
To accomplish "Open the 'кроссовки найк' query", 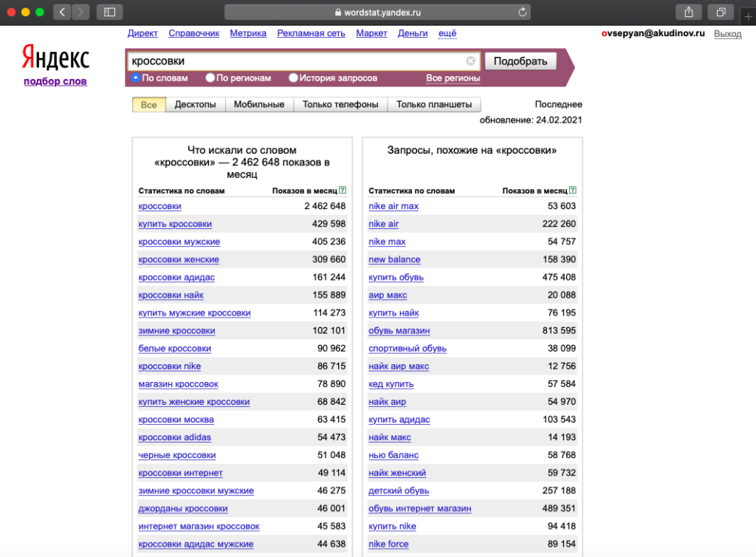I will coord(171,295).
